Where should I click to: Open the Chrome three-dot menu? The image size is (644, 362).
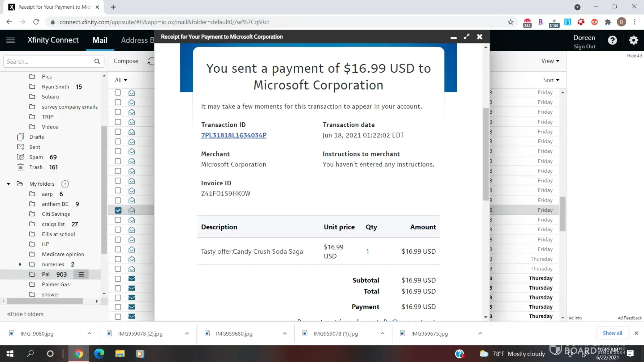[635, 22]
